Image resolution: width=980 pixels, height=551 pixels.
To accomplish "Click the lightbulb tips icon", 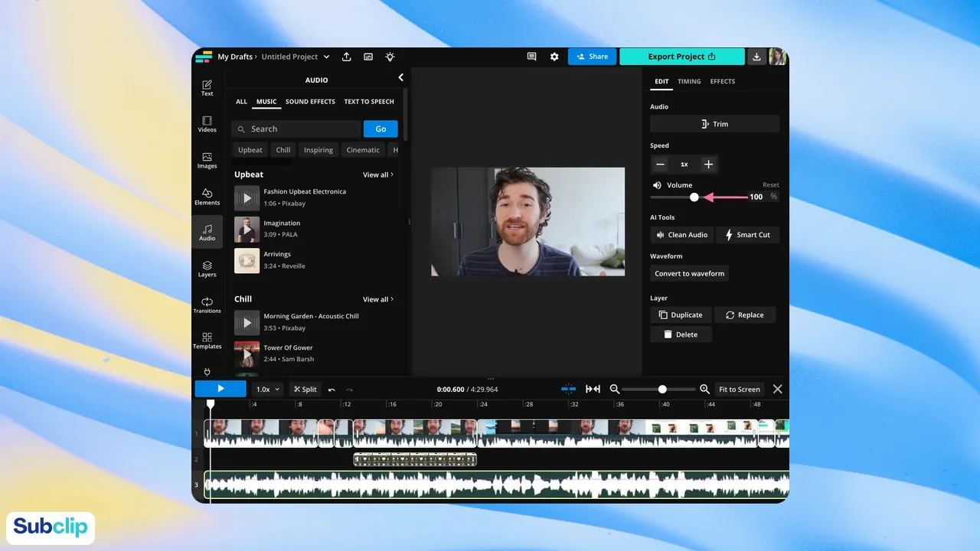I will click(x=390, y=57).
